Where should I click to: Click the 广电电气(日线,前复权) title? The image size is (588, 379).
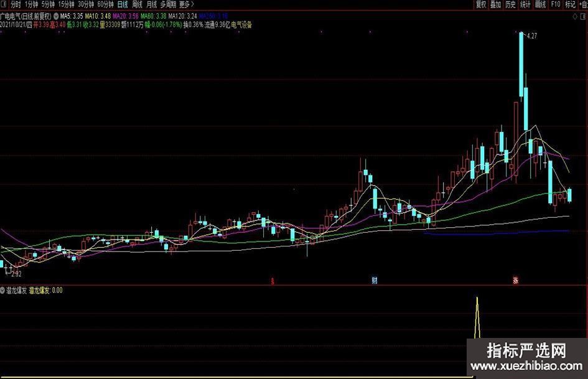26,16
